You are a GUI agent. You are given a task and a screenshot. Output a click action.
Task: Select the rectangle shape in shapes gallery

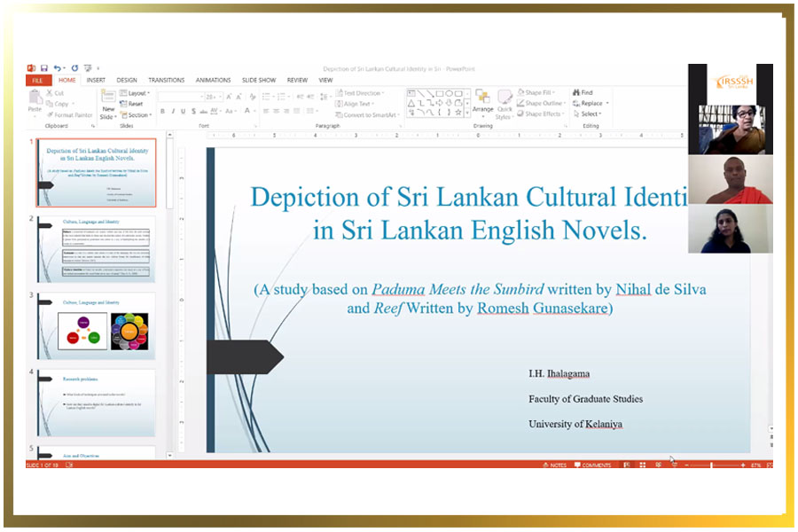440,93
